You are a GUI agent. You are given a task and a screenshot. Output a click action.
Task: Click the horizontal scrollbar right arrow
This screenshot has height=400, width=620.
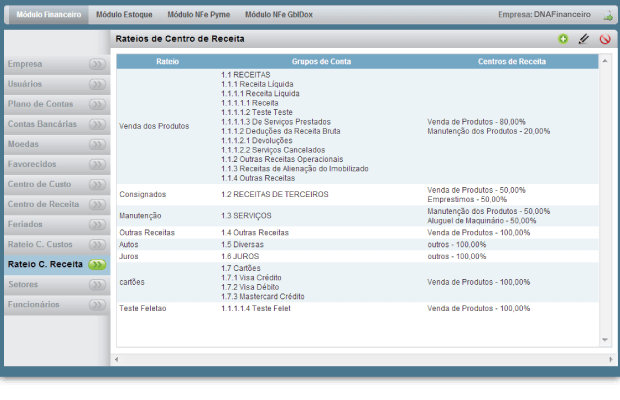pos(597,357)
